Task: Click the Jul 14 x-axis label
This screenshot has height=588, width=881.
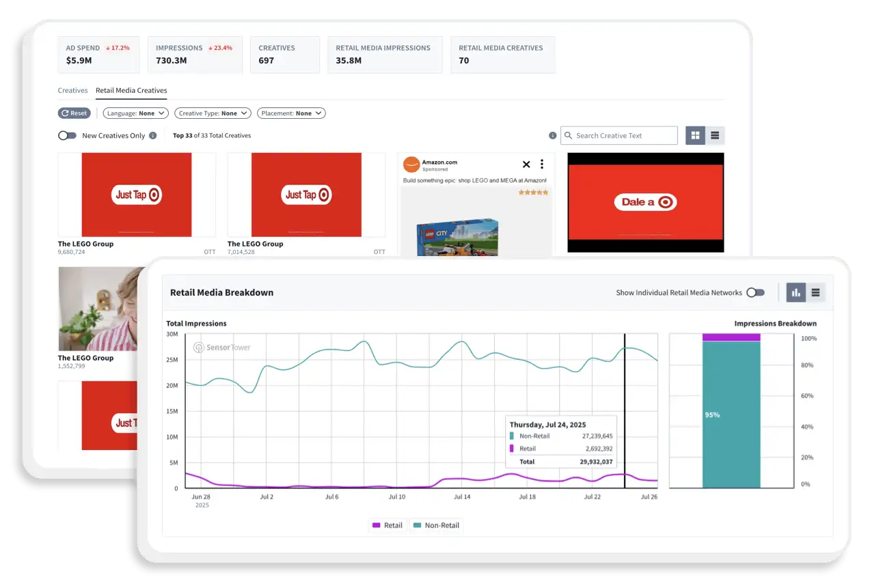Action: [462, 497]
